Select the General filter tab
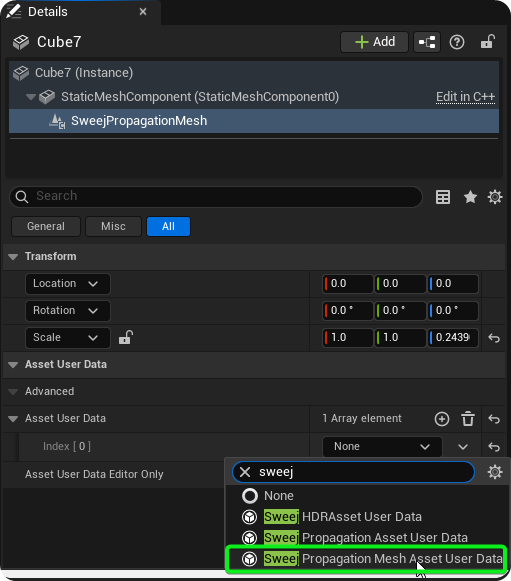511x581 pixels. (46, 226)
